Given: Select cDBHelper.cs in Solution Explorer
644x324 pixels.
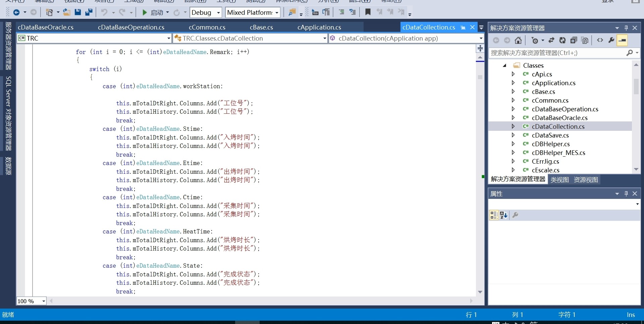Looking at the screenshot, I should pyautogui.click(x=551, y=144).
